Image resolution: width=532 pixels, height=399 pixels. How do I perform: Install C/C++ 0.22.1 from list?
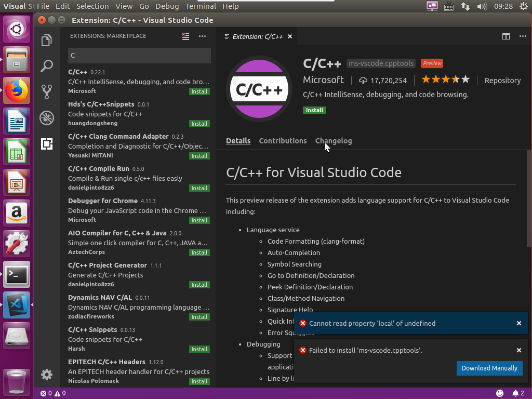tap(199, 91)
